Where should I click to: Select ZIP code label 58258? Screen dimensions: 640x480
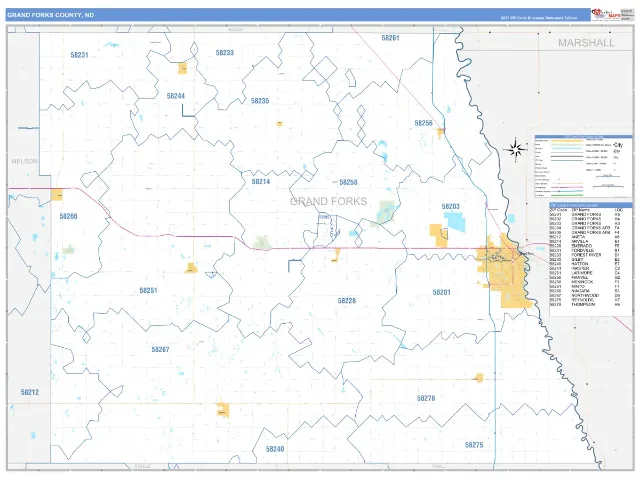tap(348, 182)
